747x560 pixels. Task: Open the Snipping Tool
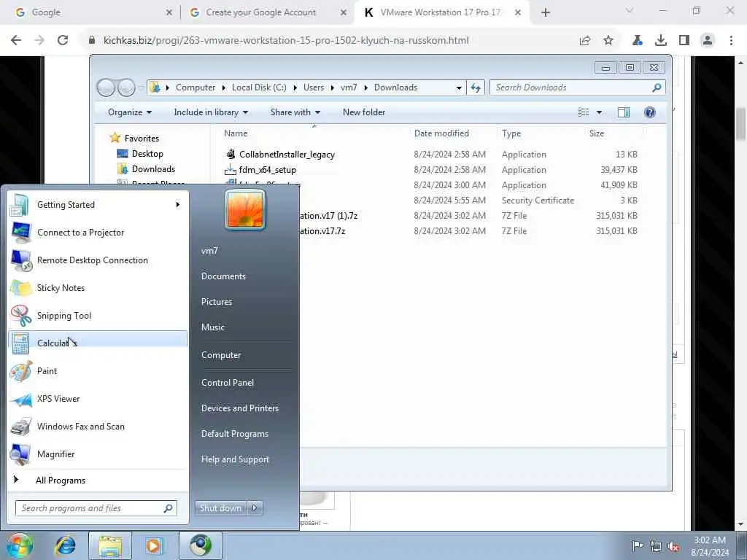pyautogui.click(x=98, y=315)
